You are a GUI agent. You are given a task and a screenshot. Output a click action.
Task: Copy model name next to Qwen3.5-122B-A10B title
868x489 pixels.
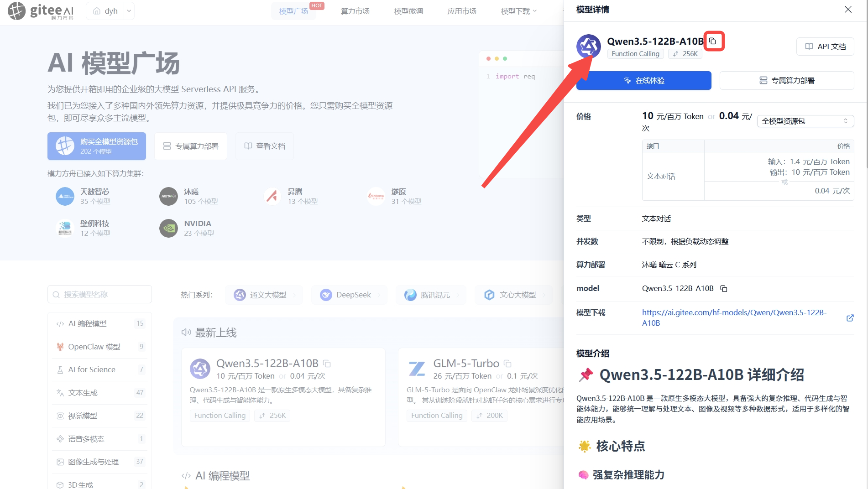click(712, 42)
